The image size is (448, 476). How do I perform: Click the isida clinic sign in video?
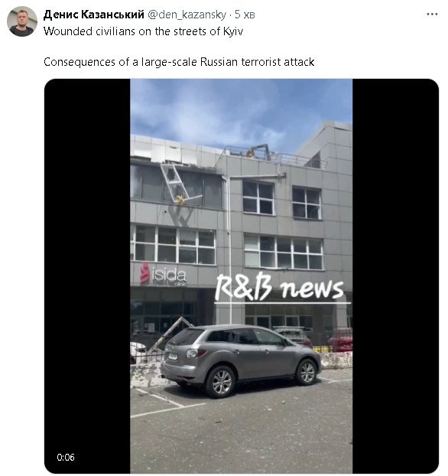[x=164, y=275]
